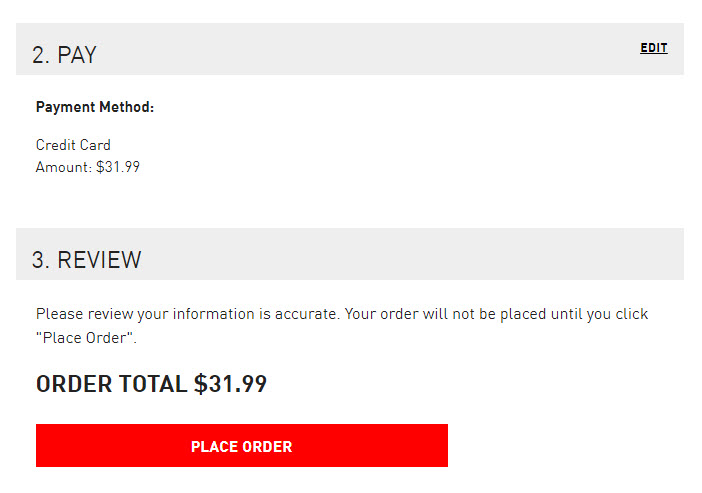Click the $31.99 value next to Amount
702x493 pixels.
click(118, 167)
